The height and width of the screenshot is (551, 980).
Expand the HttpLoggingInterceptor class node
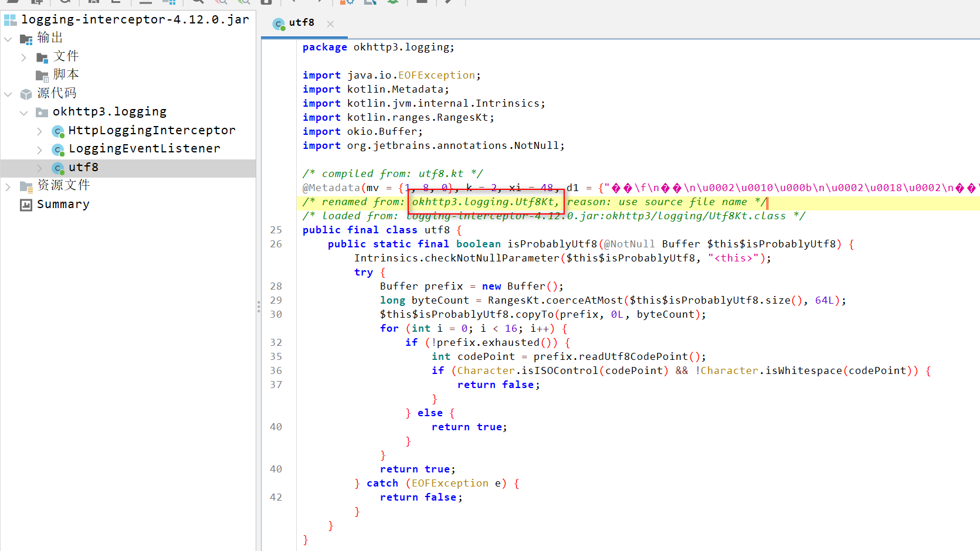coord(39,131)
